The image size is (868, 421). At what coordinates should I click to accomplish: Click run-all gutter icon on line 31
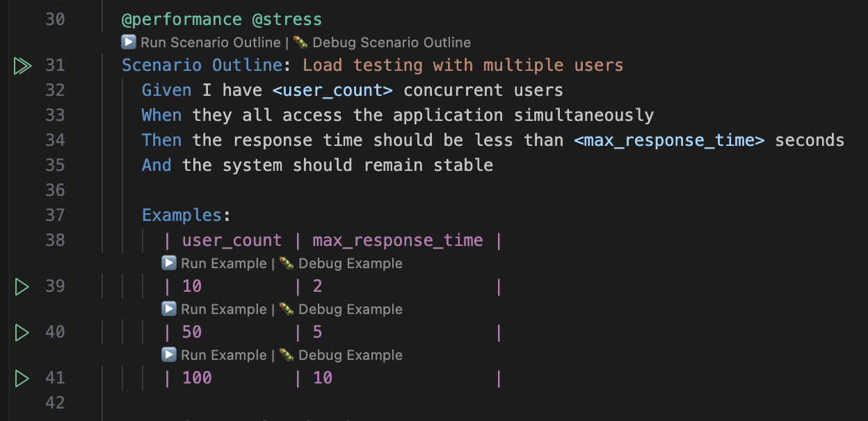[x=22, y=66]
